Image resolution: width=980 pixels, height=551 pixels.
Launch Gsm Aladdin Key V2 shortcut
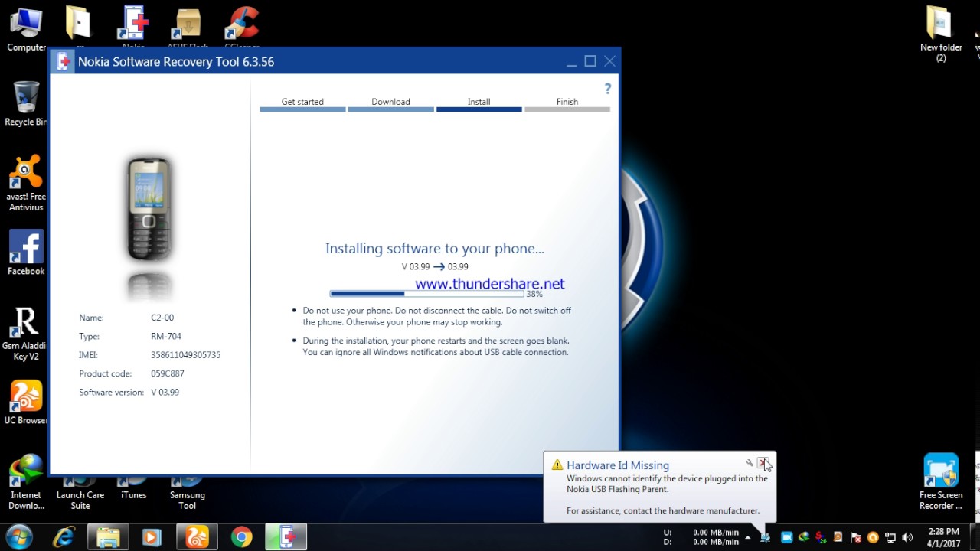click(x=26, y=334)
